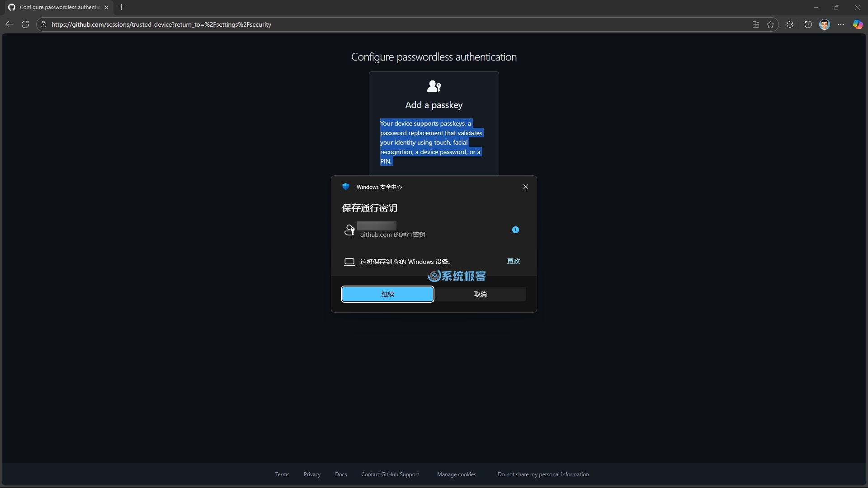Screen dimensions: 868x488
Task: Open the browser profile avatar
Action: 824,24
